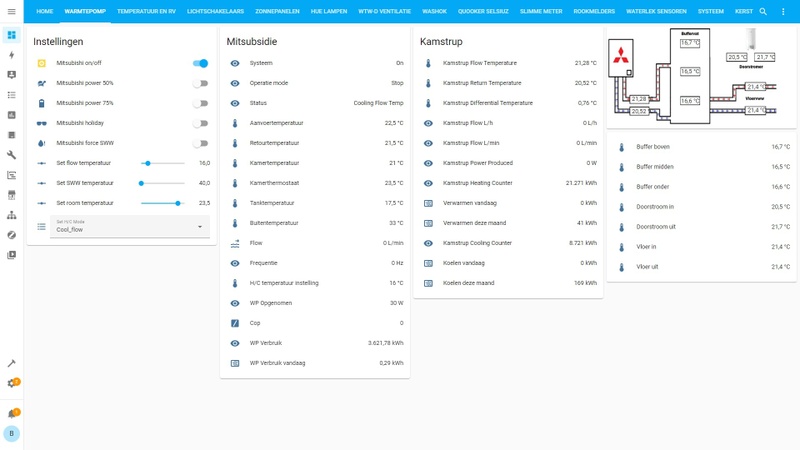This screenshot has height=450, width=800.
Task: Open Settings gear icon with badge
Action: [x=12, y=383]
